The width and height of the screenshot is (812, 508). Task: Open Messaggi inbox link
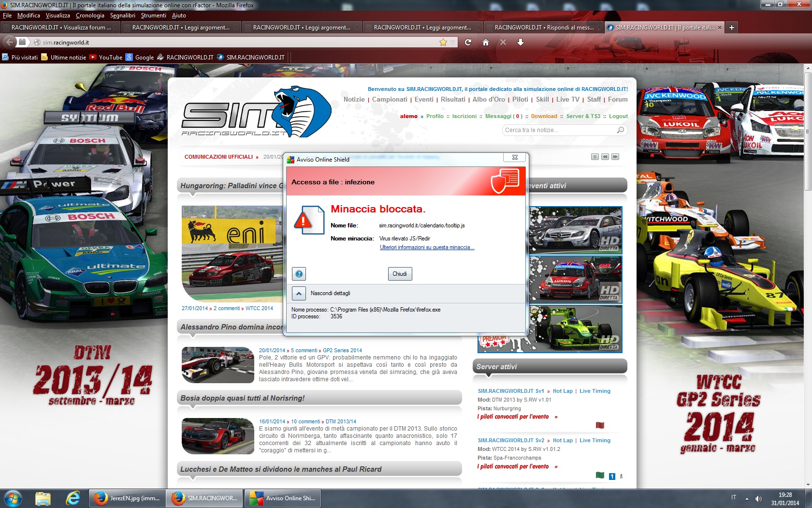click(504, 116)
